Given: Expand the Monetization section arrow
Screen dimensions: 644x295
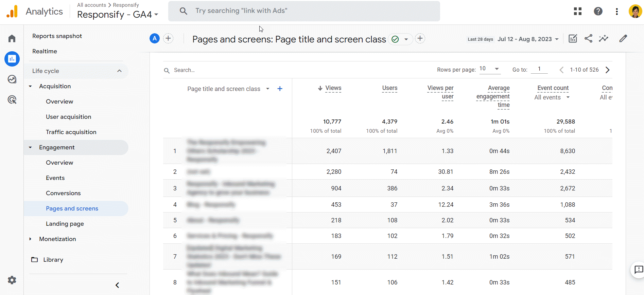Looking at the screenshot, I should pyautogui.click(x=30, y=239).
